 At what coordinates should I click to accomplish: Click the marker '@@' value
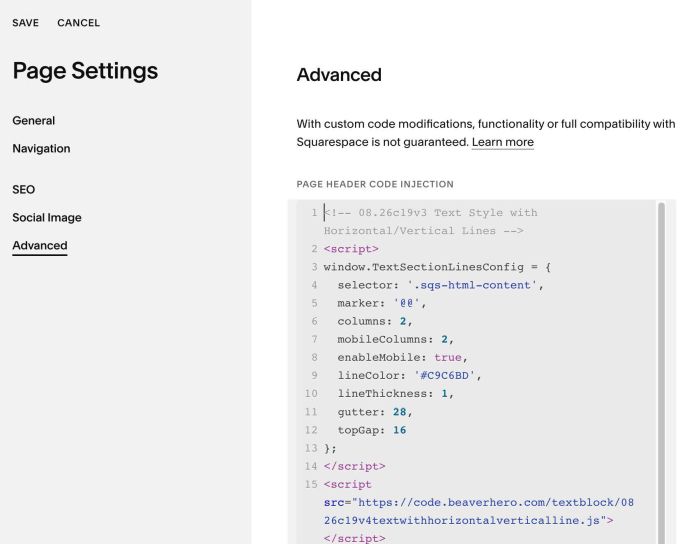point(407,303)
